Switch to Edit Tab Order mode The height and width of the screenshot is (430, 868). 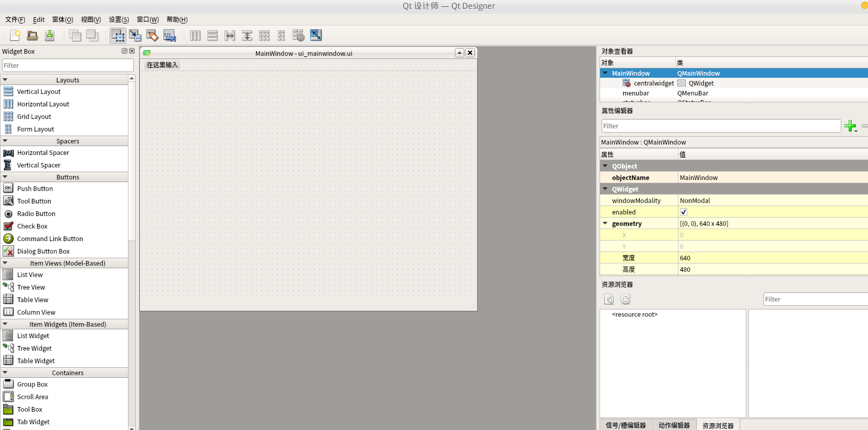[170, 35]
